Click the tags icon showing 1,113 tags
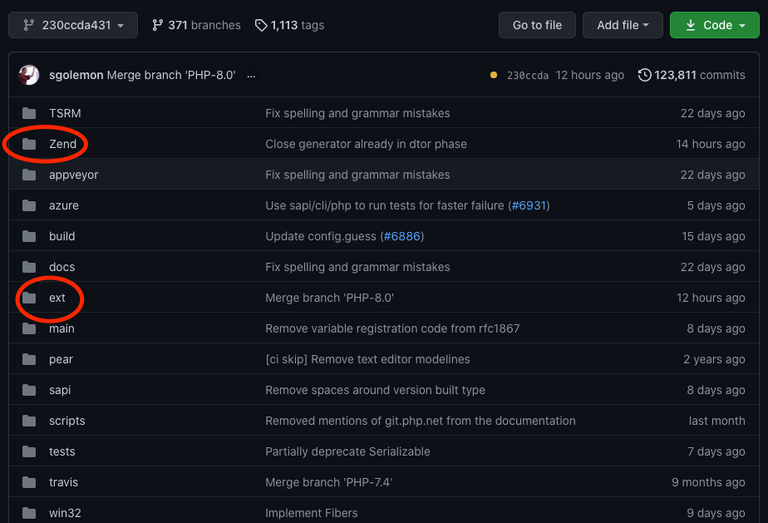The width and height of the screenshot is (768, 523). pos(261,25)
